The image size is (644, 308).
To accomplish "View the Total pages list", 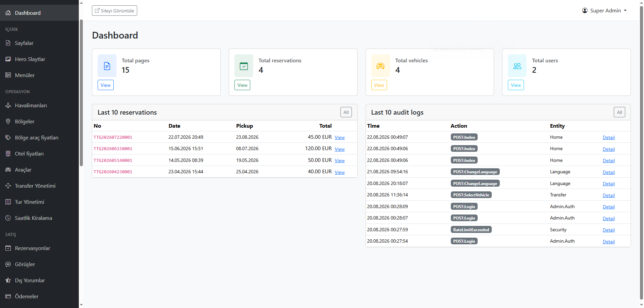I will (x=106, y=85).
